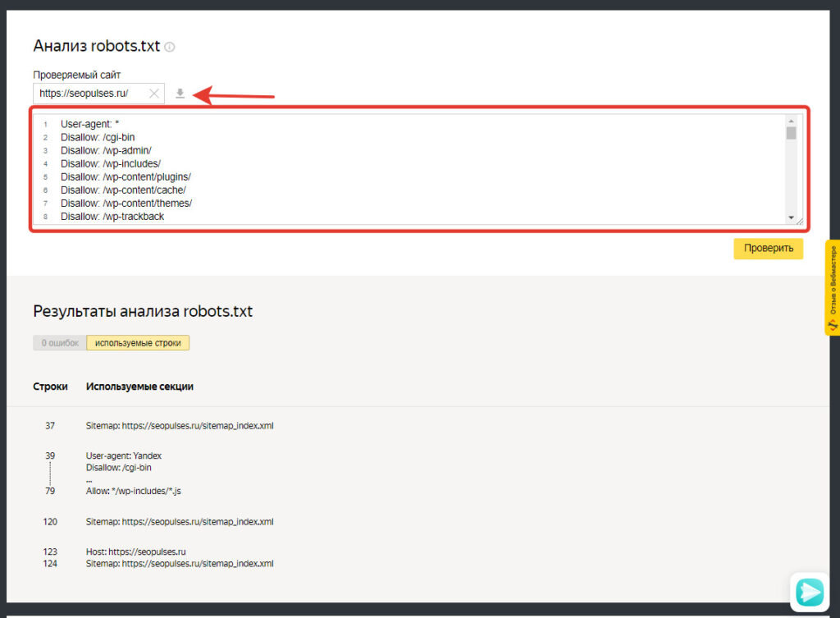The height and width of the screenshot is (618, 840).
Task: Select the используемые строки tab
Action: 138,343
